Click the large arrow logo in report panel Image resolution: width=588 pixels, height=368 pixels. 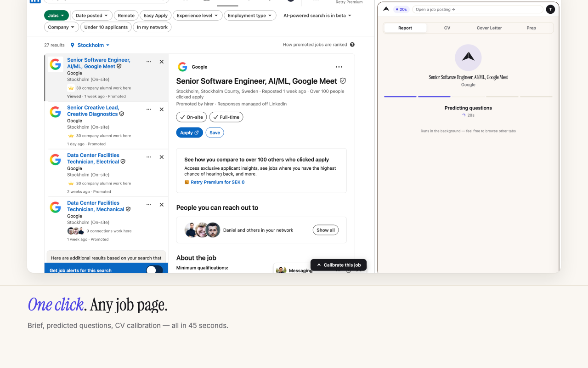(x=468, y=57)
